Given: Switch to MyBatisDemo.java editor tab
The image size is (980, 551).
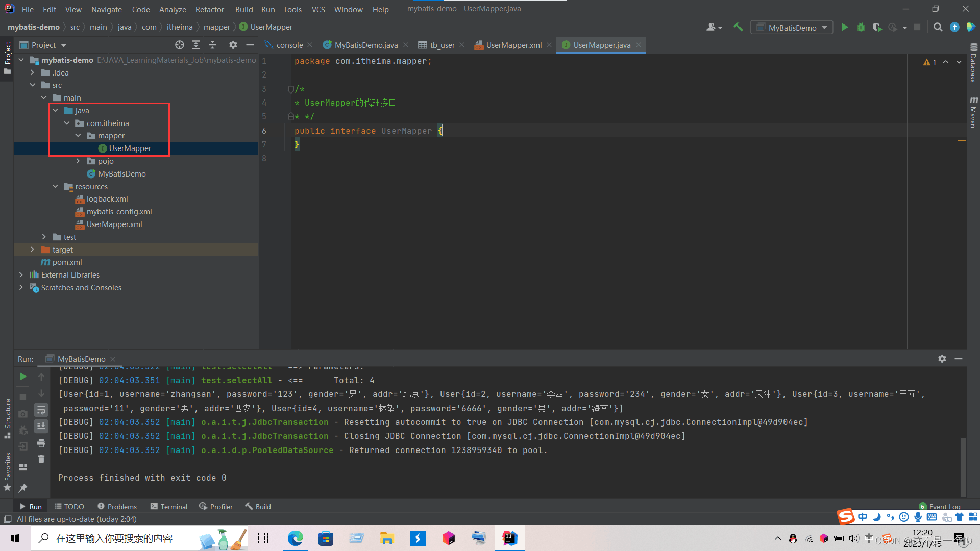Looking at the screenshot, I should [x=365, y=45].
